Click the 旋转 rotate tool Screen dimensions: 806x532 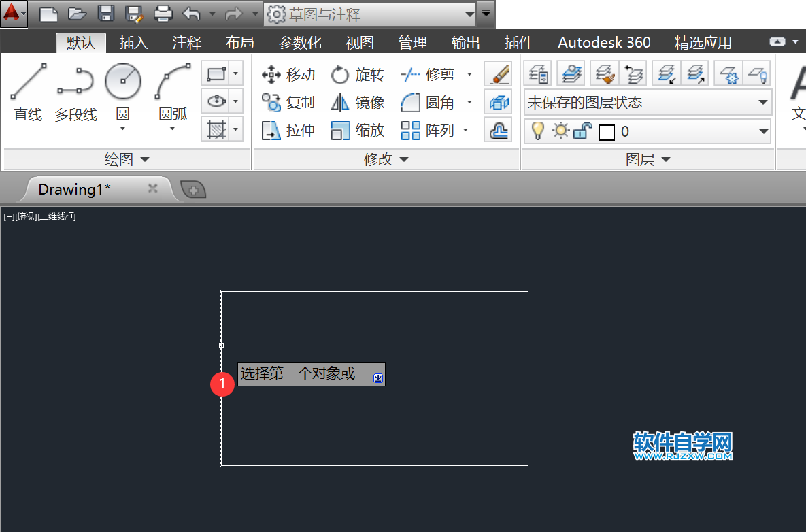pos(357,75)
